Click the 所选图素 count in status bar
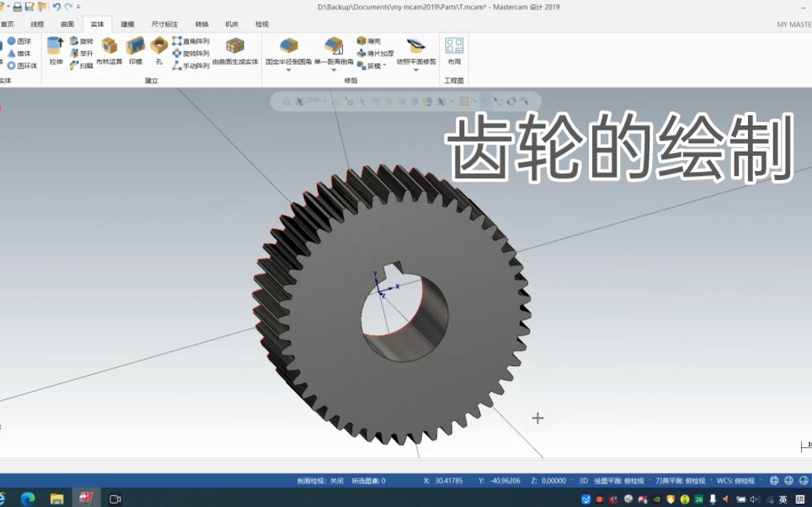 point(369,481)
